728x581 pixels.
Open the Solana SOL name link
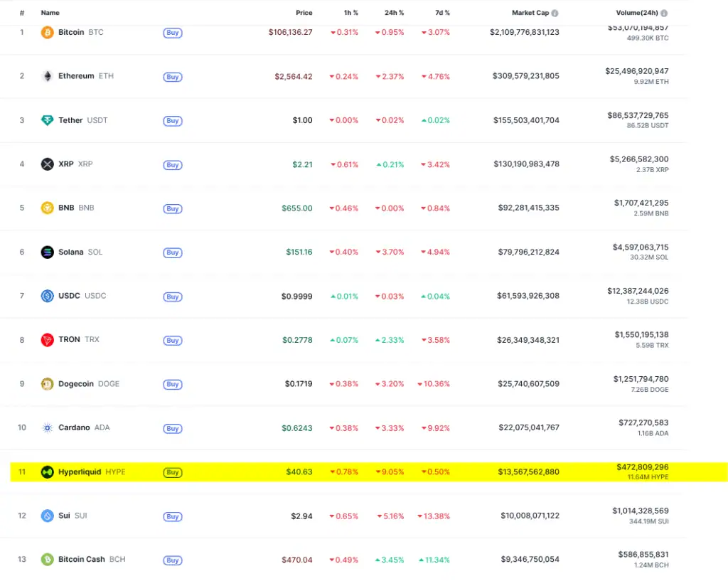[x=80, y=252]
